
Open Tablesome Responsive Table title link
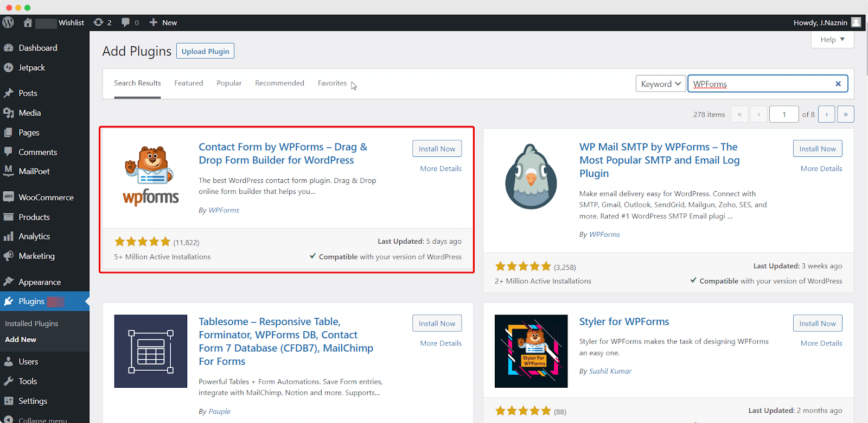pos(286,342)
